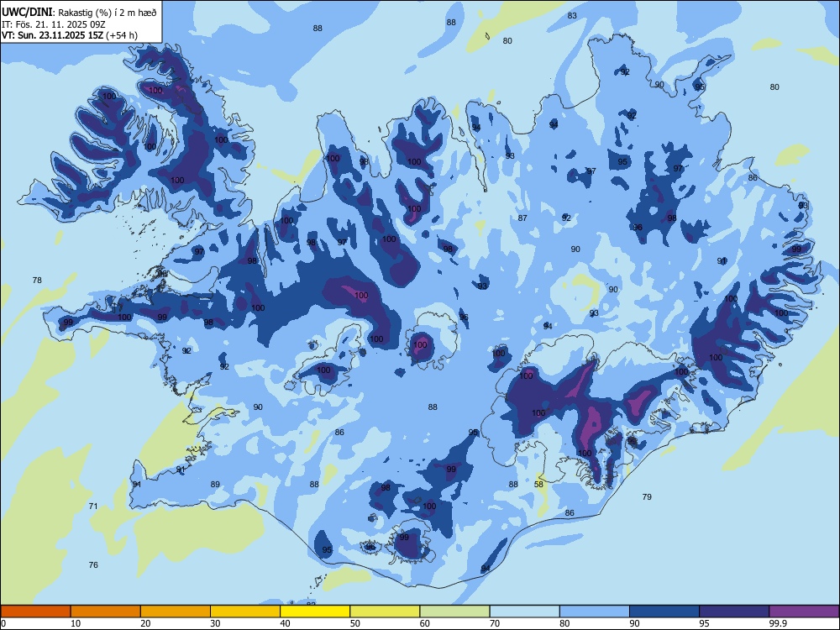
Task: Click the indigo 95–99.9 legend swatch
Action: 734,612
